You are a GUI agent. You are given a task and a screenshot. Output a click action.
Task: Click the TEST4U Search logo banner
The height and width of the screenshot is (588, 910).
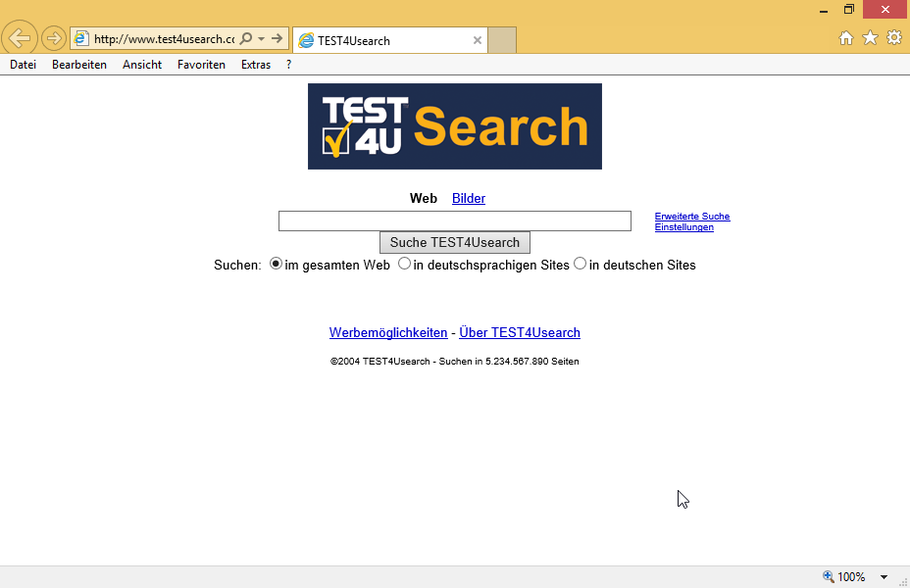tap(454, 126)
